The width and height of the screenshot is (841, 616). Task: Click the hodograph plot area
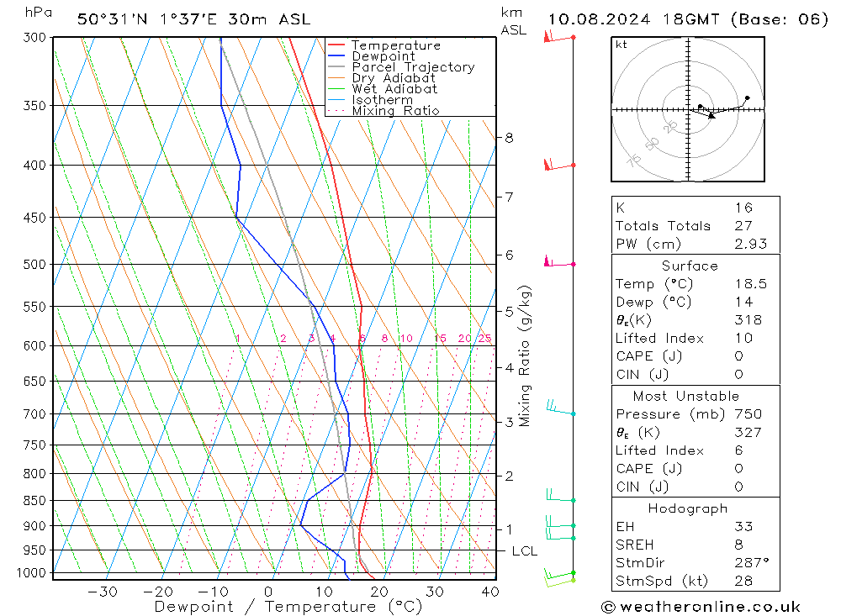pos(688,109)
